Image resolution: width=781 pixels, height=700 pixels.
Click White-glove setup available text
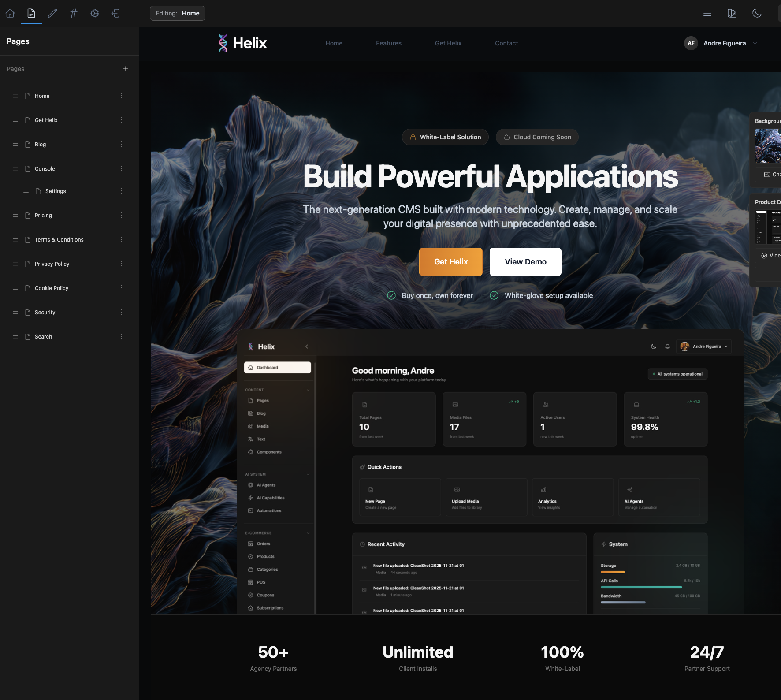click(549, 295)
